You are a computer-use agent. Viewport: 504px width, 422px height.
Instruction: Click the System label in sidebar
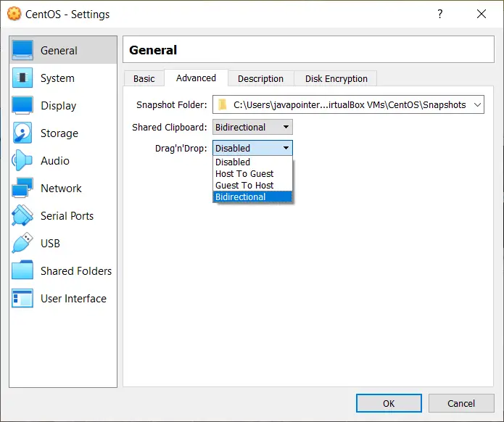[x=57, y=78]
